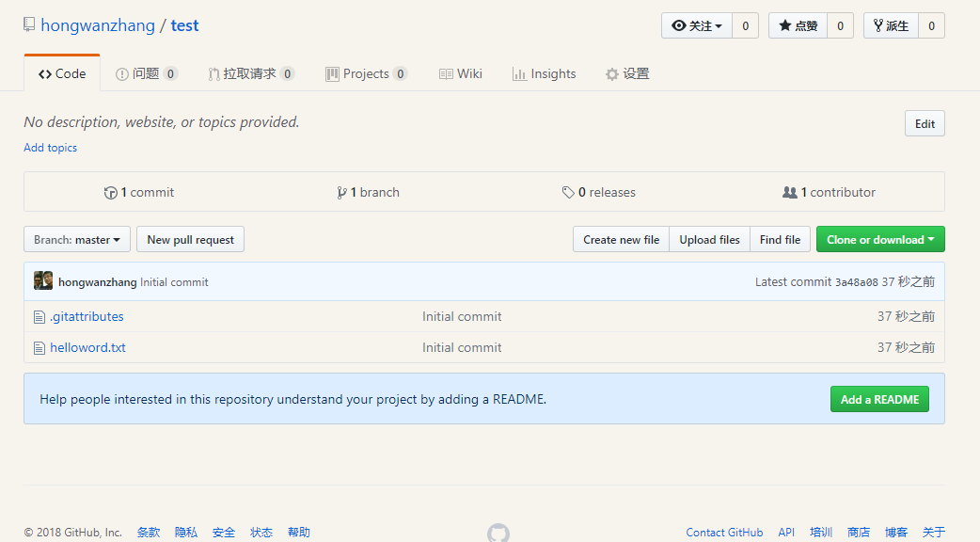Click the commit history clock icon
The width and height of the screenshot is (980, 542).
tap(110, 193)
